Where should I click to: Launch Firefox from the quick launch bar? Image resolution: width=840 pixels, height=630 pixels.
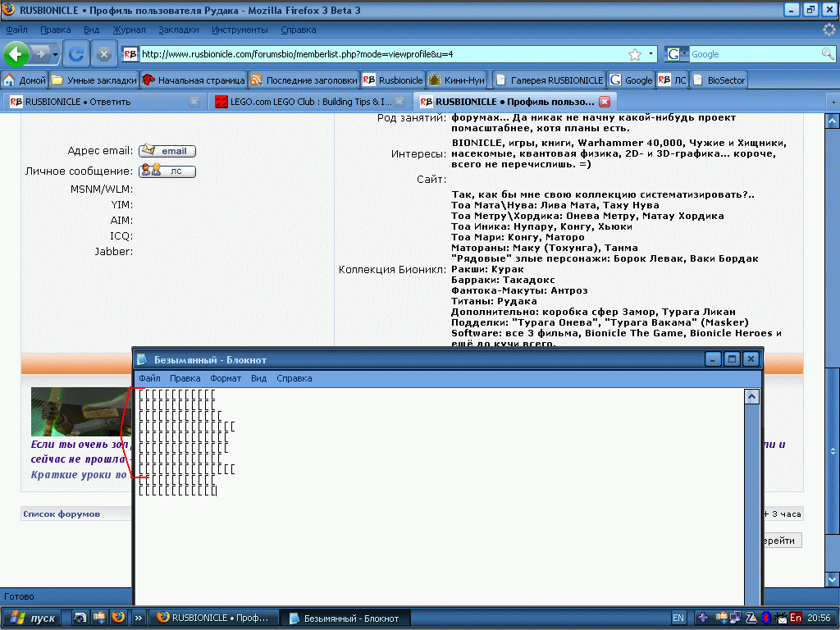point(118,617)
